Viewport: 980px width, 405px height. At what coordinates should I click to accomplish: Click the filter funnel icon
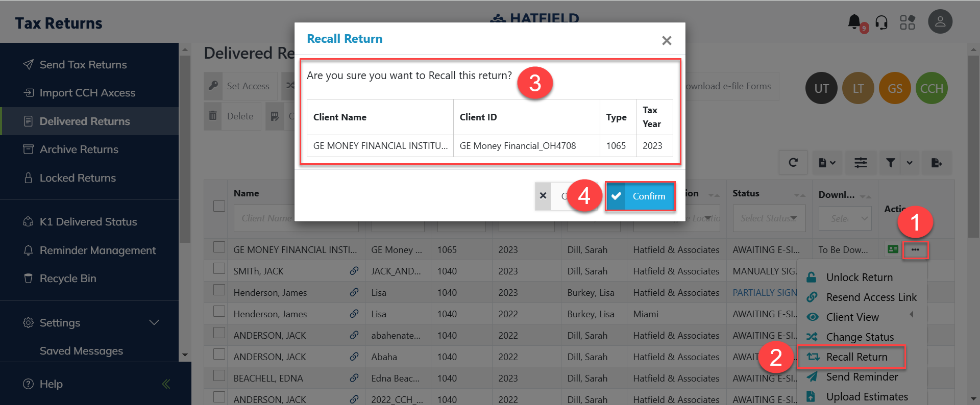click(x=890, y=163)
